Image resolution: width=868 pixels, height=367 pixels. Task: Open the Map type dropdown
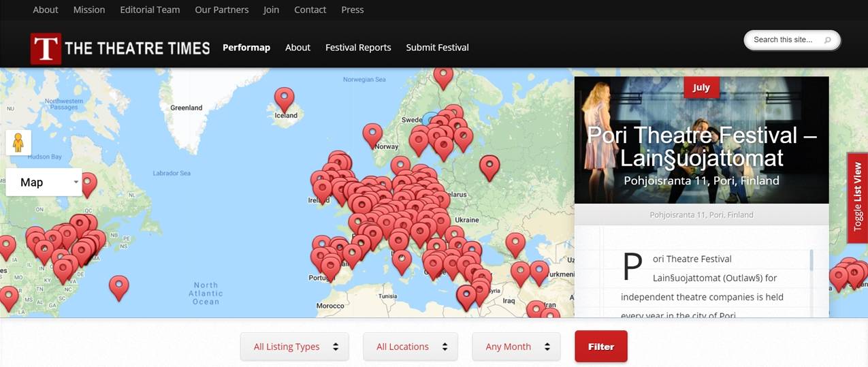point(44,182)
